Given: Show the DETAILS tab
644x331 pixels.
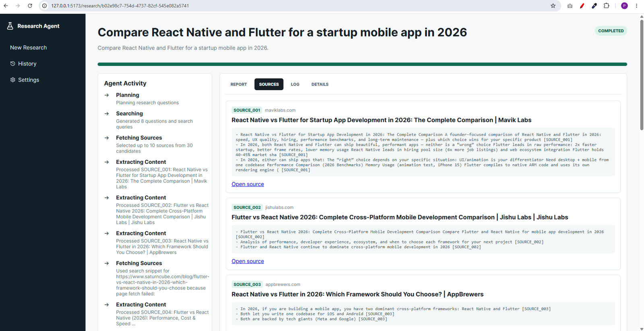Looking at the screenshot, I should click(320, 84).
